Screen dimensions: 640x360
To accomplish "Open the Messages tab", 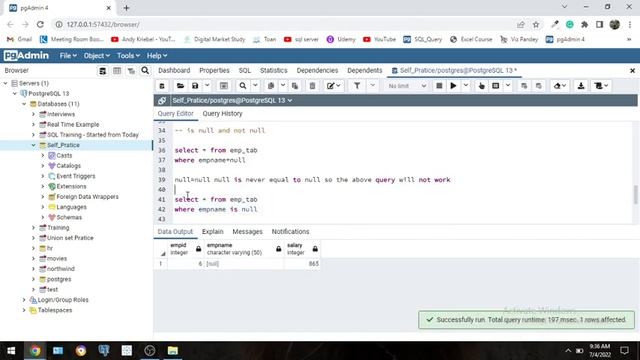I will pyautogui.click(x=247, y=231).
